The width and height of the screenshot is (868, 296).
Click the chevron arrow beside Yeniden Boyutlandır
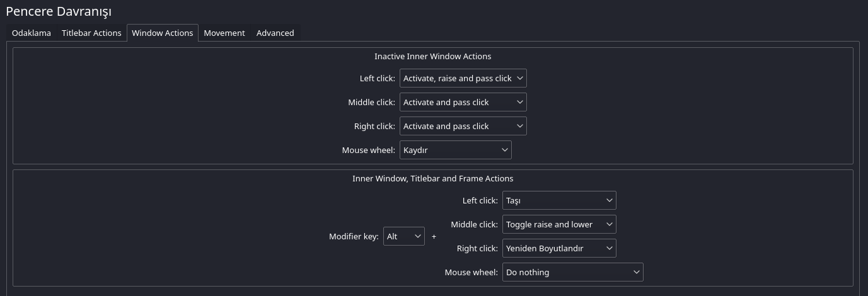pyautogui.click(x=609, y=248)
